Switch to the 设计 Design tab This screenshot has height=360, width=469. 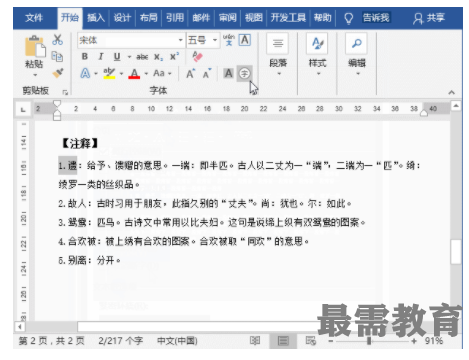point(122,18)
